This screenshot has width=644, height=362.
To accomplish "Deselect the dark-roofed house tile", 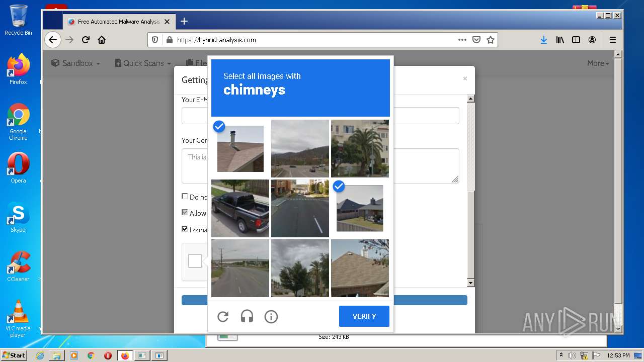I will coord(360,208).
